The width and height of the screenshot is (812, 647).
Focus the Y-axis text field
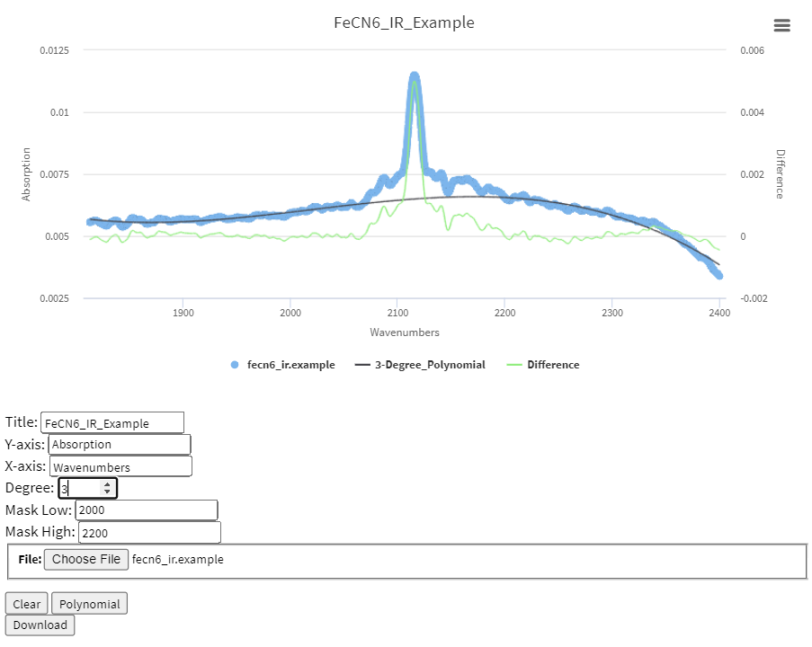tap(119, 444)
